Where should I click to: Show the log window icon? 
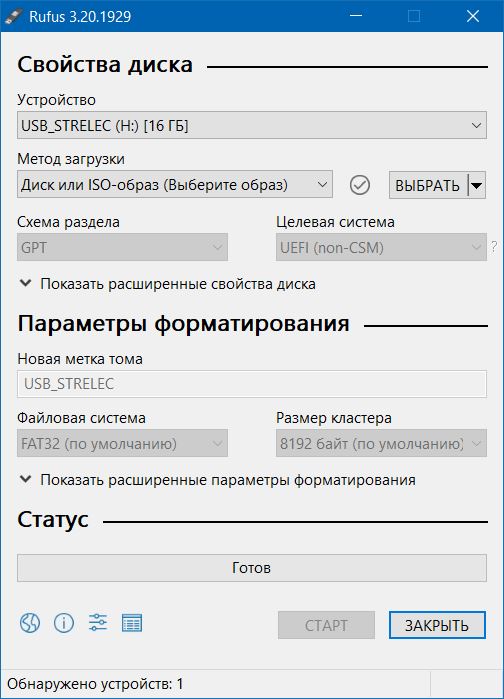pos(132,623)
